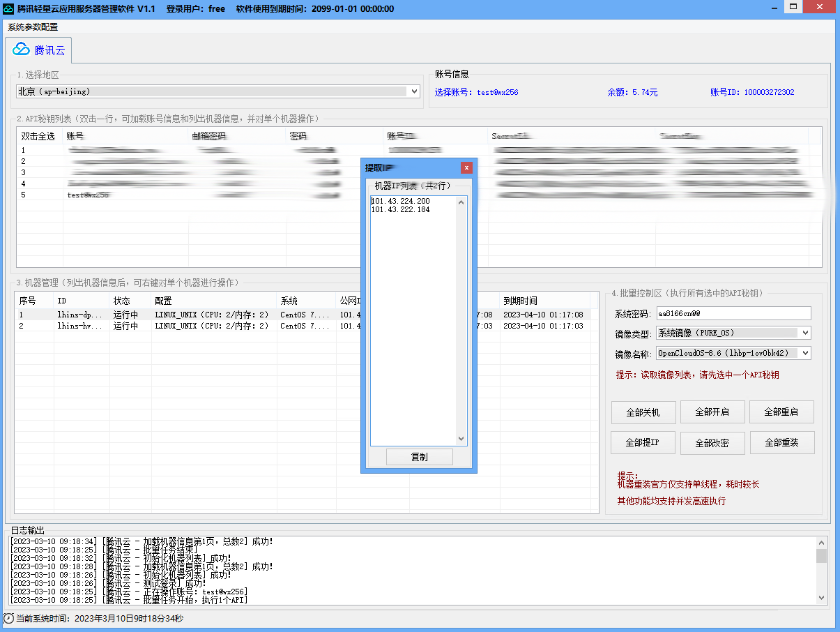Click expiry time 2023-04-10 01:17:08
This screenshot has width=840, height=632.
coord(543,315)
